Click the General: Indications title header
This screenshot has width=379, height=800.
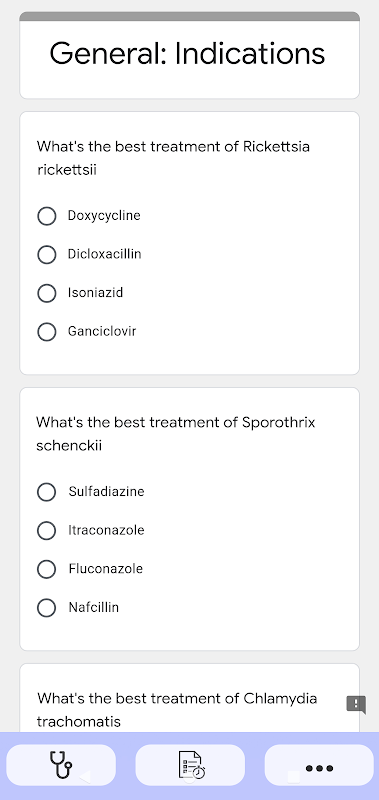[187, 53]
